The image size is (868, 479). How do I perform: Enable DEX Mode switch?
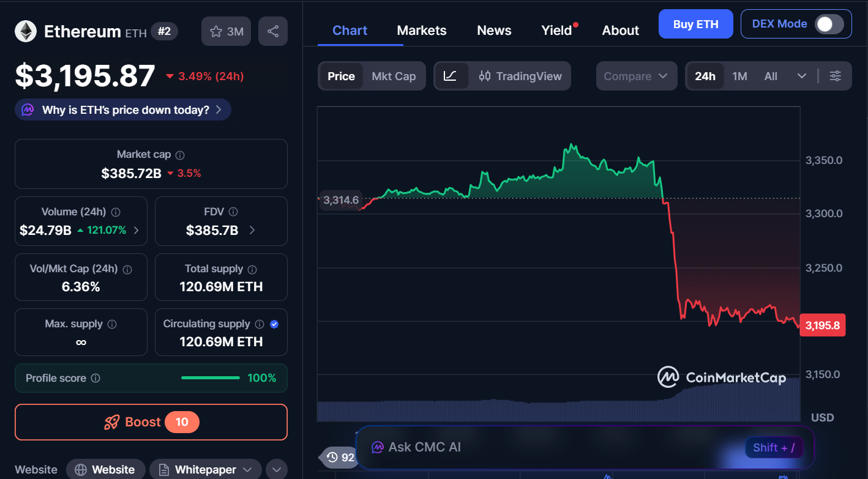point(830,24)
